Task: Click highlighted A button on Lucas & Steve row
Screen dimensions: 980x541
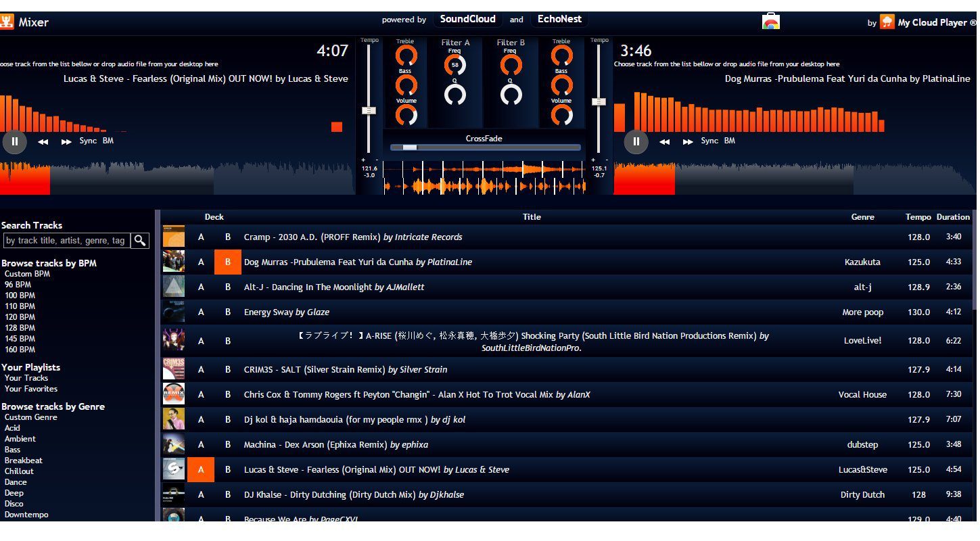Action: coord(201,470)
